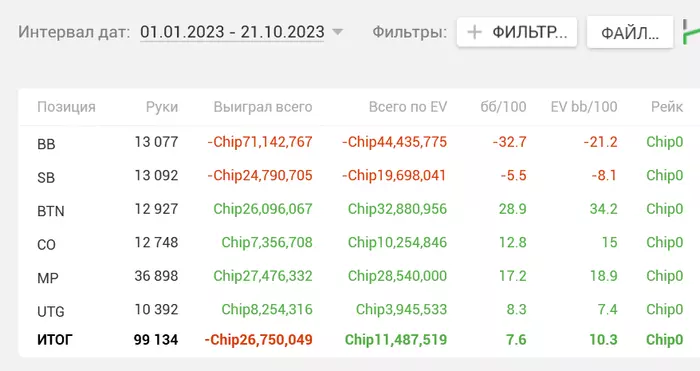Sort by Рейк column header
Screen dimensions: 700x371
click(x=667, y=107)
